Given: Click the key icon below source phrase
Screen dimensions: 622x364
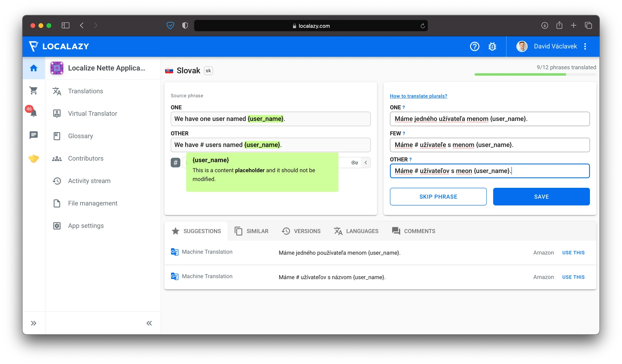Looking at the screenshot, I should [x=355, y=163].
